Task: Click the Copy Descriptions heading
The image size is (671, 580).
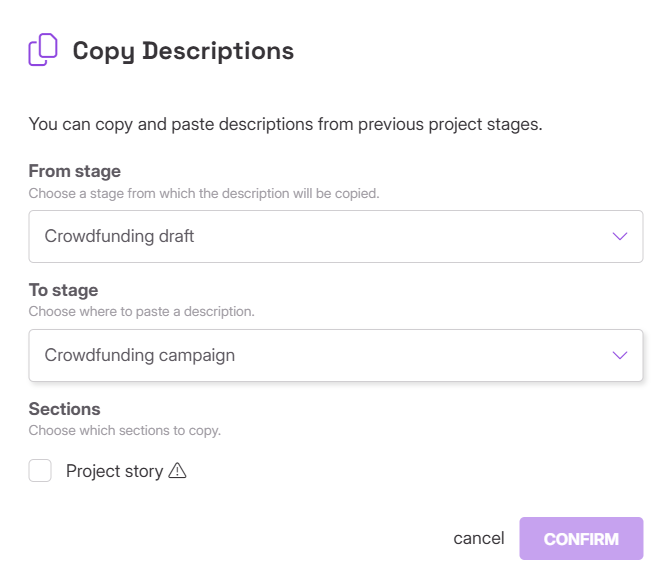Action: coord(183,51)
